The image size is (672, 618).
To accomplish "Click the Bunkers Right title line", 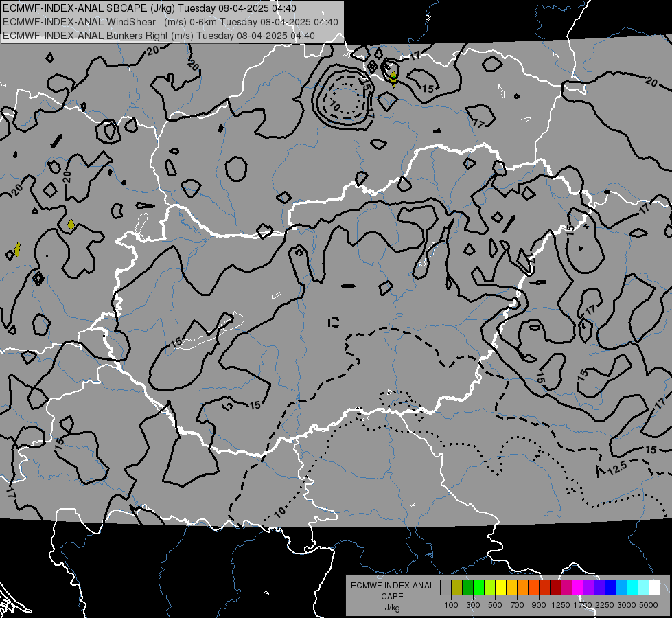I will click(x=159, y=36).
